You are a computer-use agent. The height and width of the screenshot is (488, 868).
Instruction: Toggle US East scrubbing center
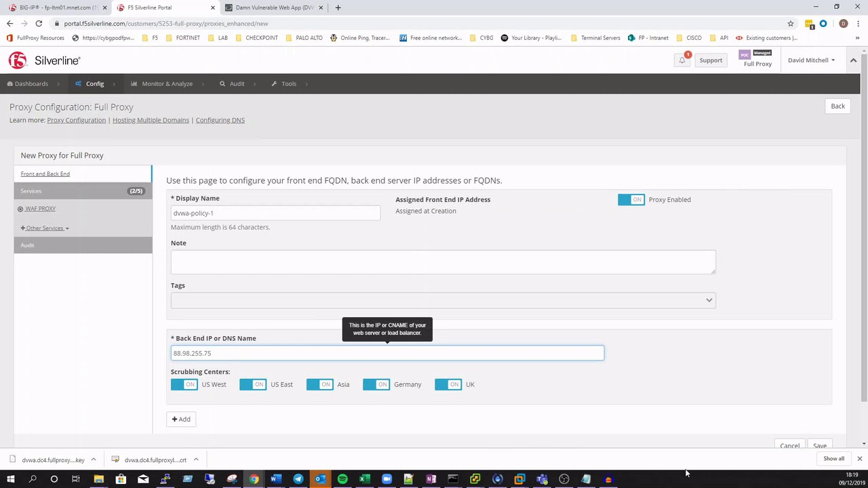[253, 384]
